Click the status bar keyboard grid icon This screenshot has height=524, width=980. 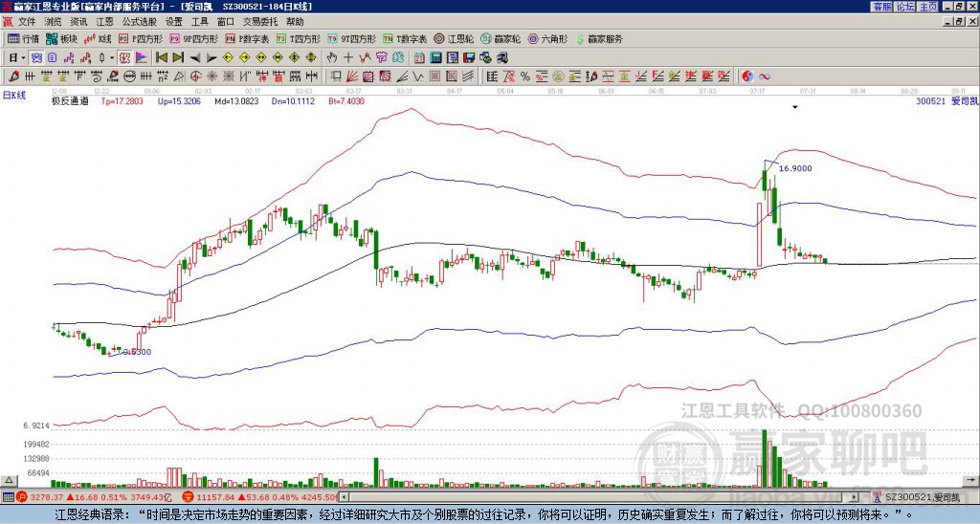click(8, 497)
